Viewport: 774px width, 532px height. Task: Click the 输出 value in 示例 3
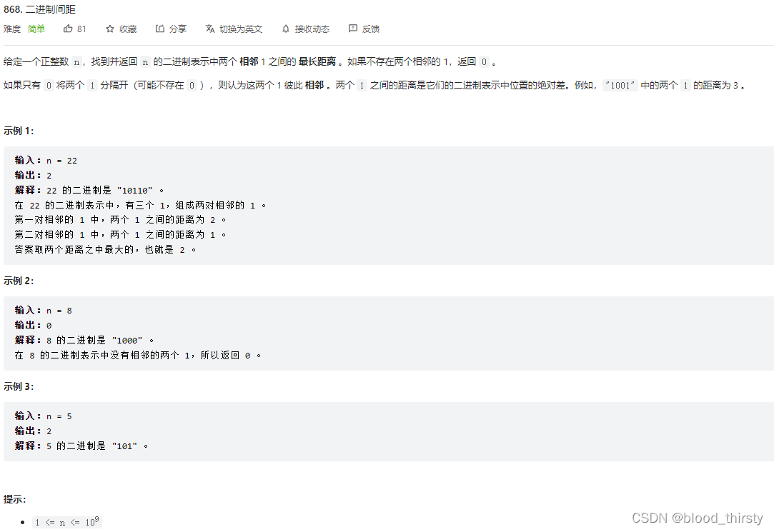pyautogui.click(x=48, y=431)
